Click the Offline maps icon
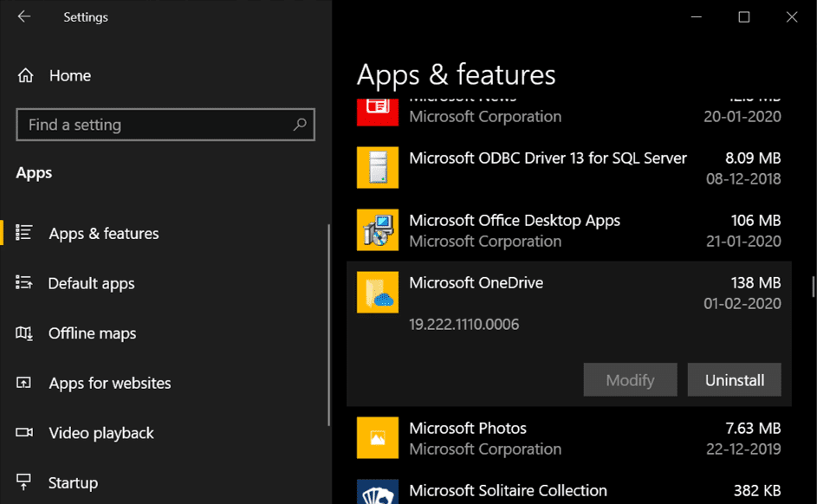 (23, 333)
